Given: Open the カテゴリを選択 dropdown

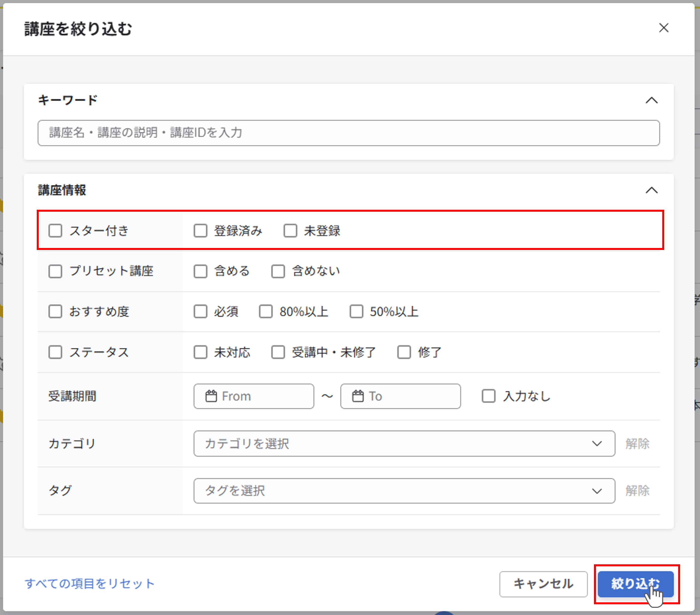Looking at the screenshot, I should click(x=404, y=444).
